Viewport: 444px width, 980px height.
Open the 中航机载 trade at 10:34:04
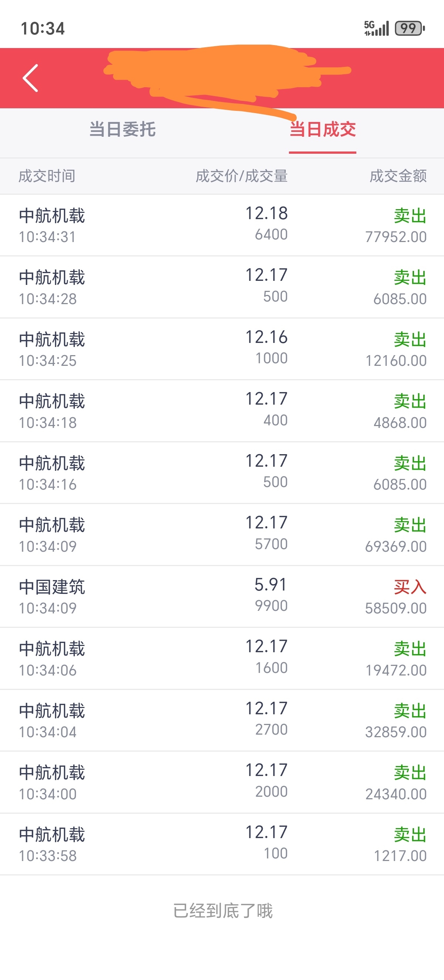[222, 720]
